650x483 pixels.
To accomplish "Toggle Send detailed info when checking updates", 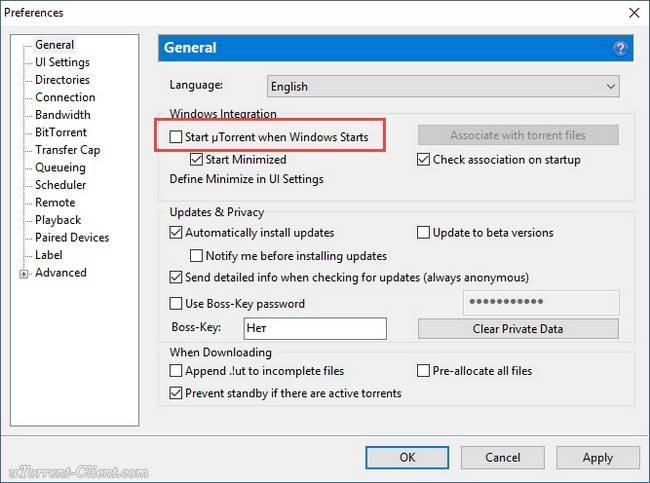I will (x=176, y=277).
